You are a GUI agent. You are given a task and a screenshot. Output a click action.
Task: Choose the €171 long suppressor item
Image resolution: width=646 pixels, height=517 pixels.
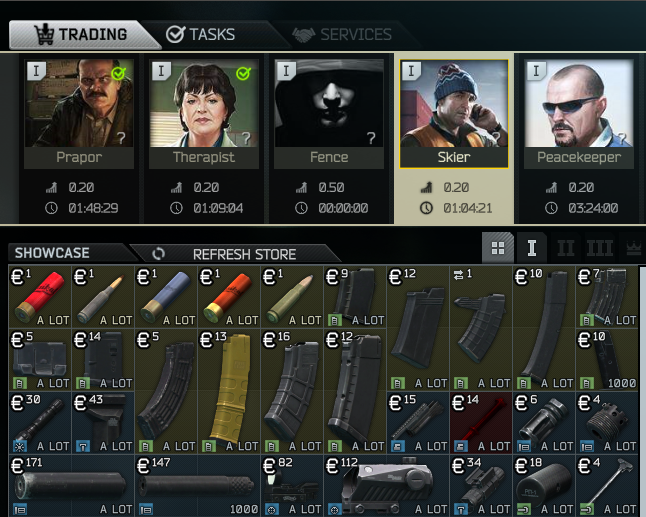tap(72, 485)
